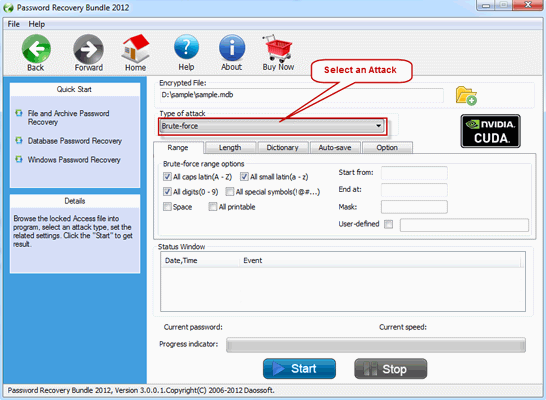Click the Start button

pos(299,369)
